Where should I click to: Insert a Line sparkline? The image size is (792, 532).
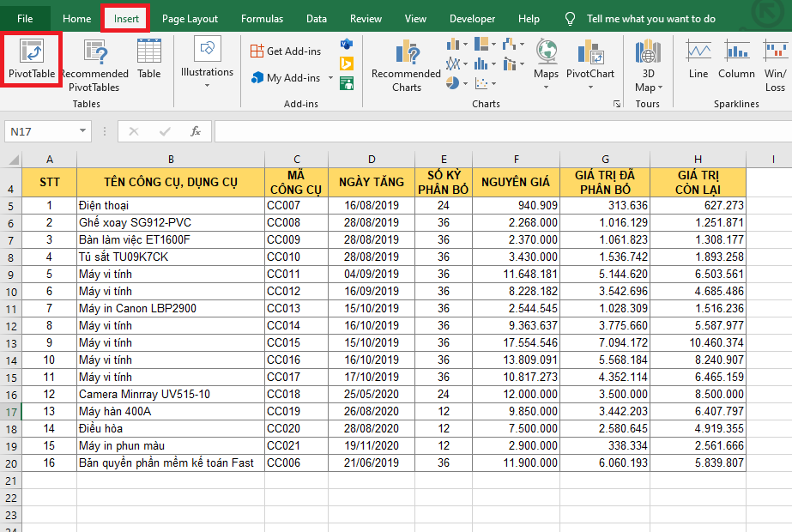(698, 58)
